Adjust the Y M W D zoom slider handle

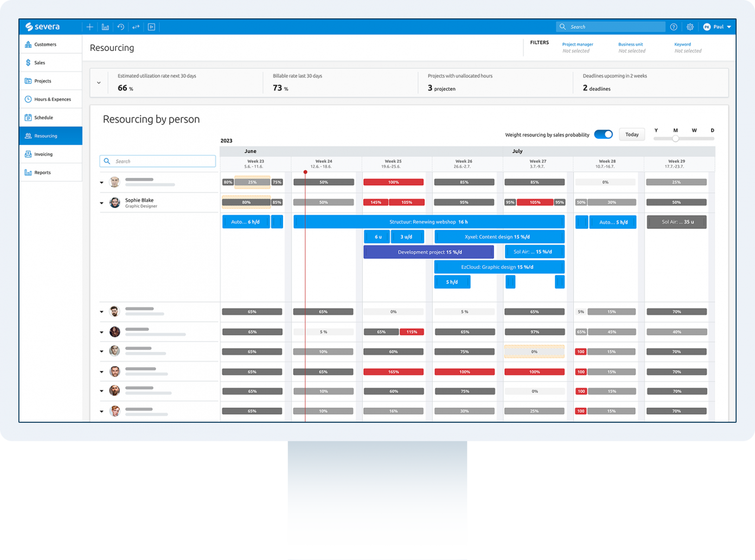coord(675,138)
